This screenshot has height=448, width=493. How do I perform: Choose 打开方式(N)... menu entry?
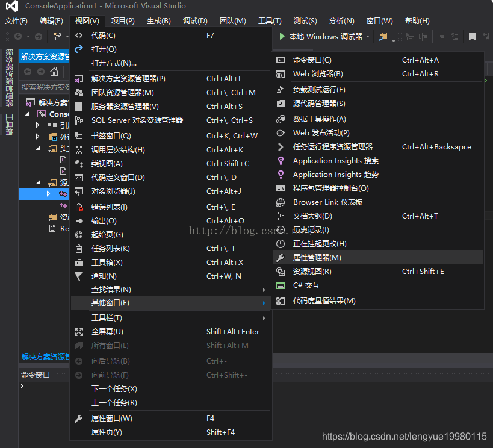[171, 63]
